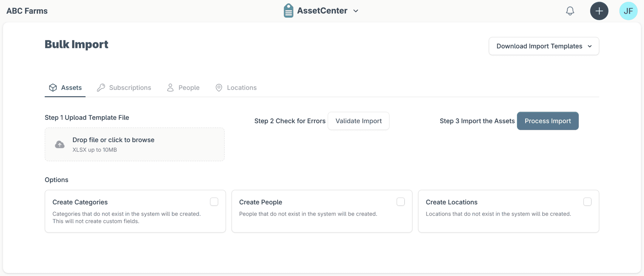Click the Locations pin icon
Image resolution: width=644 pixels, height=276 pixels.
click(219, 88)
